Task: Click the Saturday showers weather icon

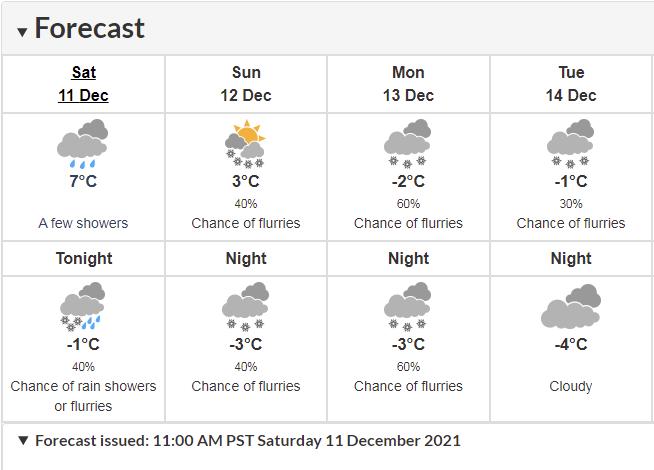Action: (83, 144)
